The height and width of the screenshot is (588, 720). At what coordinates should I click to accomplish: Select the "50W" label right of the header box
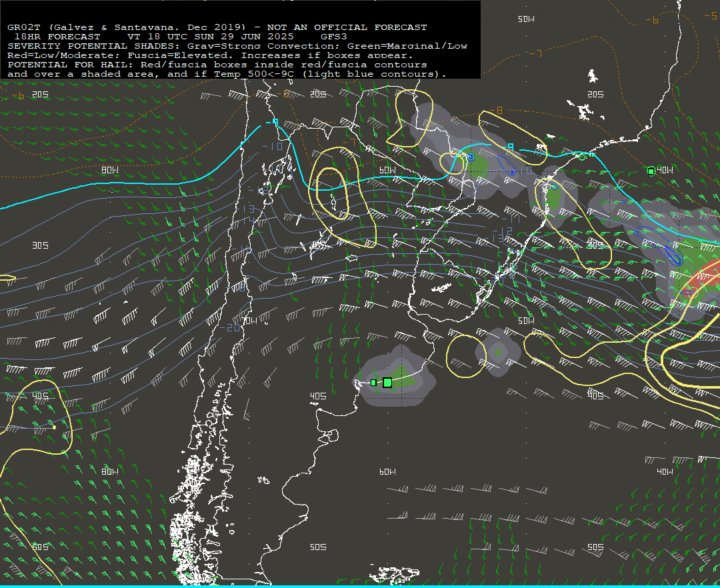526,19
